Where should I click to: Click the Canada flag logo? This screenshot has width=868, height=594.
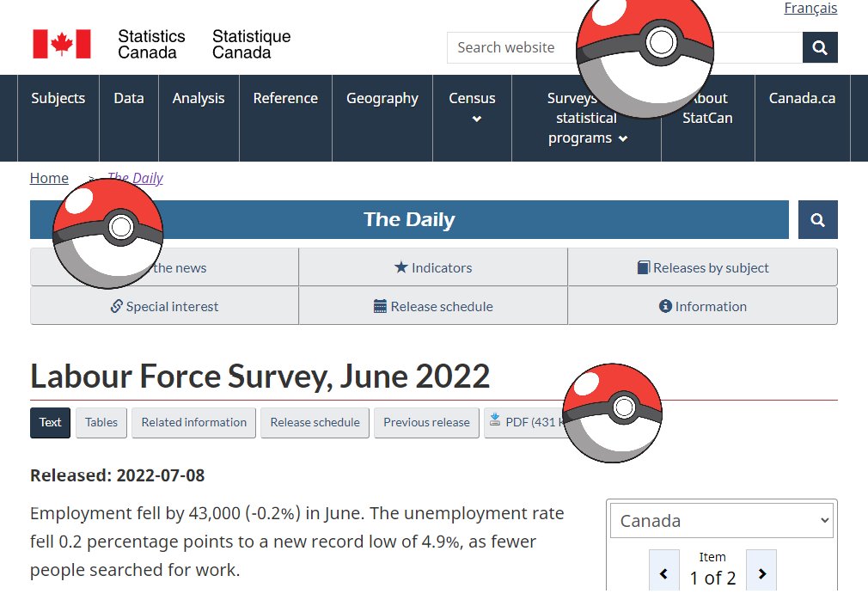click(61, 44)
